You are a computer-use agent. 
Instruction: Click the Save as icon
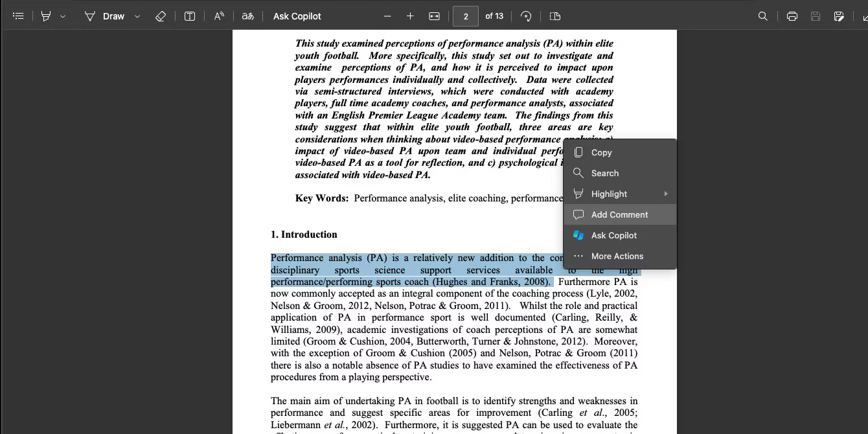tap(839, 16)
